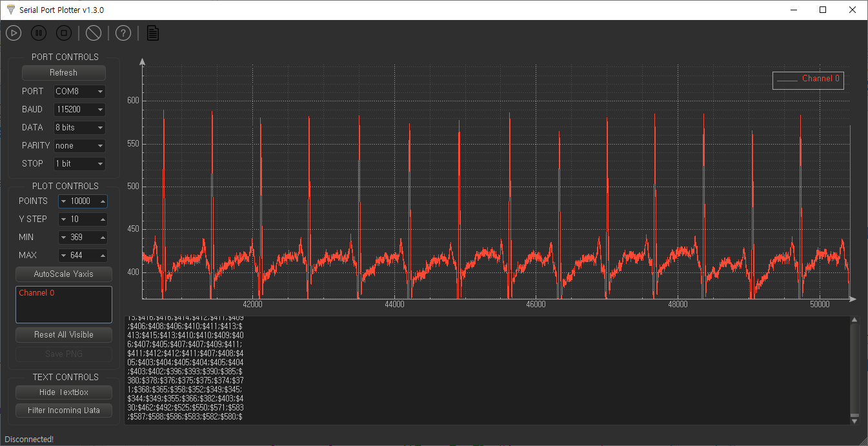
Task: Click the 42000 label on the X axis
Action: 252,304
